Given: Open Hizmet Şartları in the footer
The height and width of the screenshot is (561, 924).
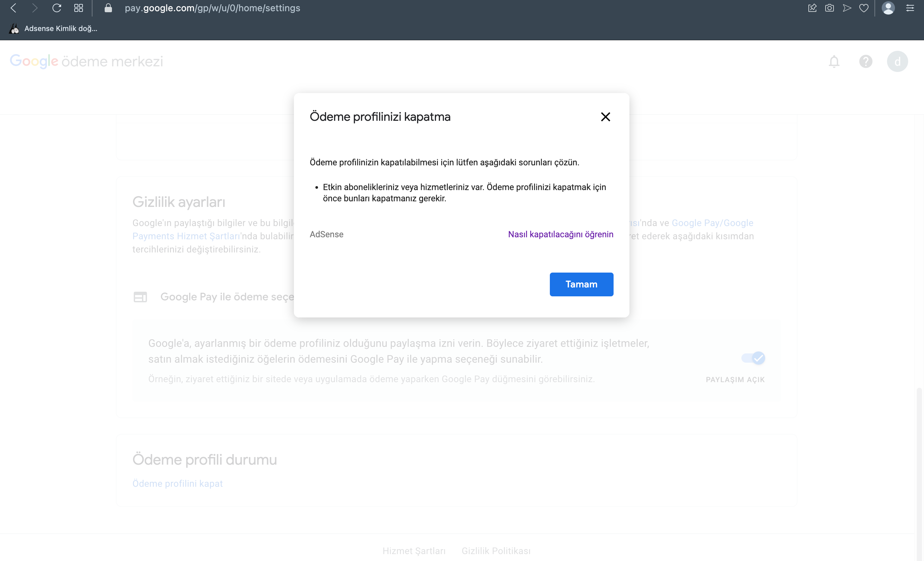Looking at the screenshot, I should pyautogui.click(x=414, y=551).
